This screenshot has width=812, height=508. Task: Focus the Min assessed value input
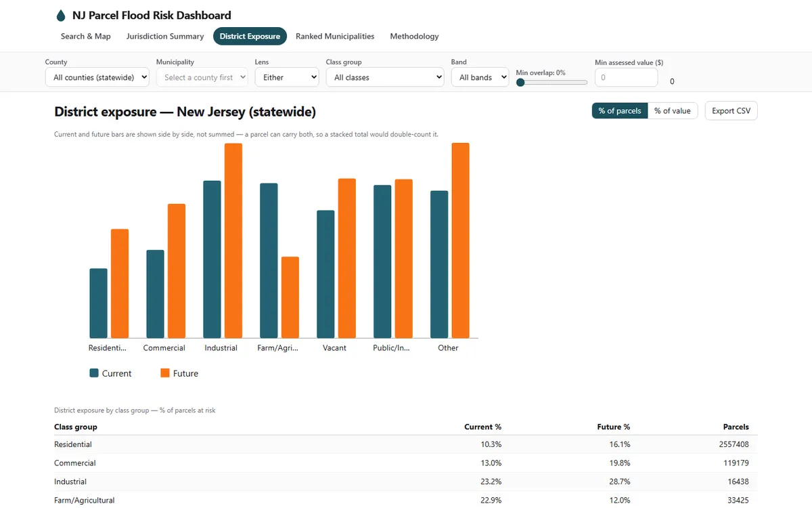626,77
